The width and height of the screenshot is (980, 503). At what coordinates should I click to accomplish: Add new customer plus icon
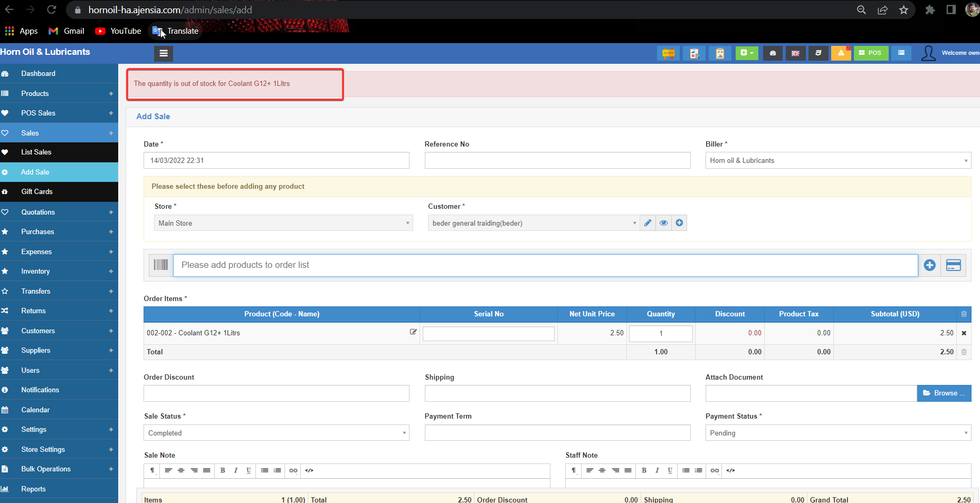click(x=679, y=223)
